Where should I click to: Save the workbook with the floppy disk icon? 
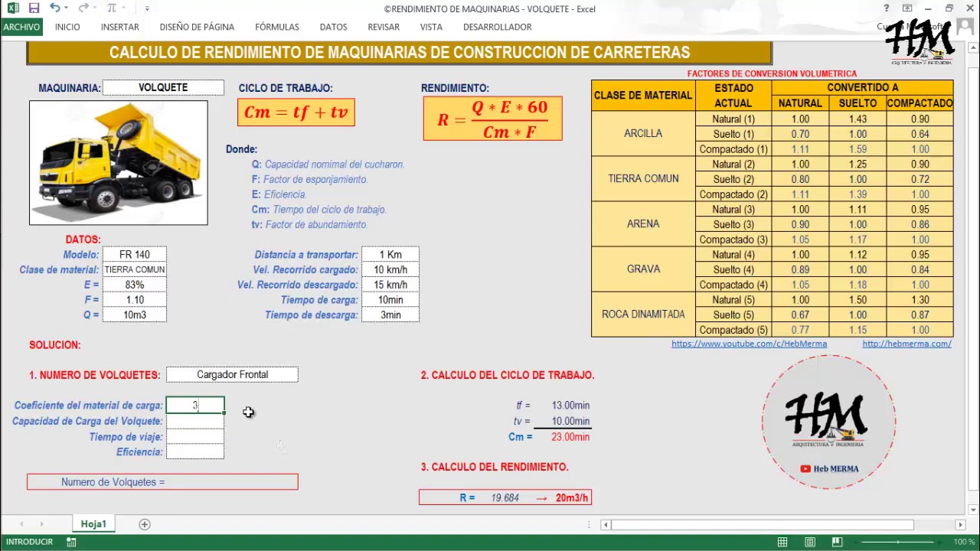click(34, 8)
